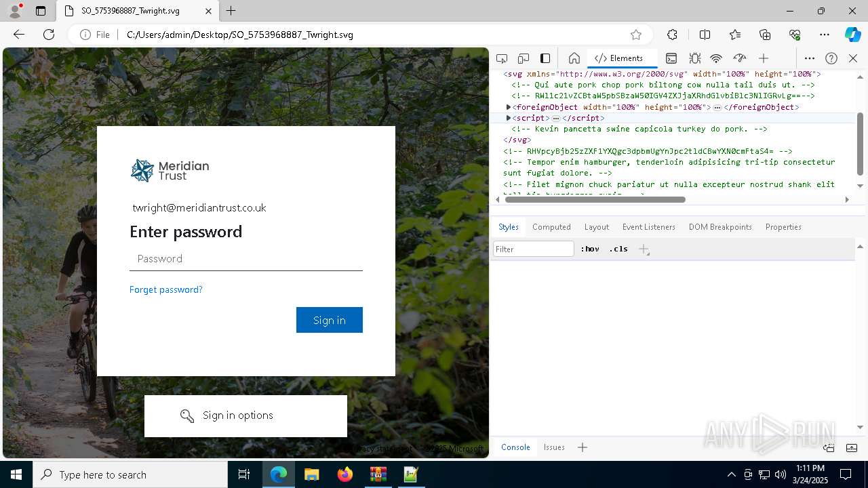
Task: Open the Sources bug icon tool
Action: (694, 58)
